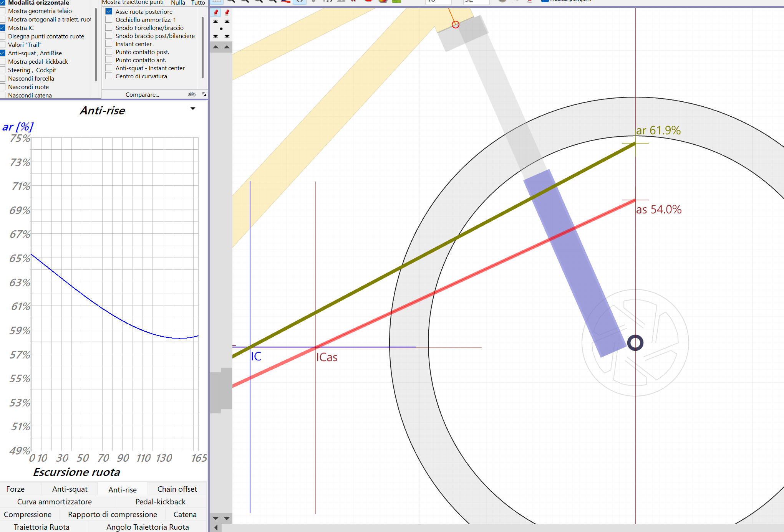Open the Forze tab
Screen dimensions: 784x532
pos(15,489)
